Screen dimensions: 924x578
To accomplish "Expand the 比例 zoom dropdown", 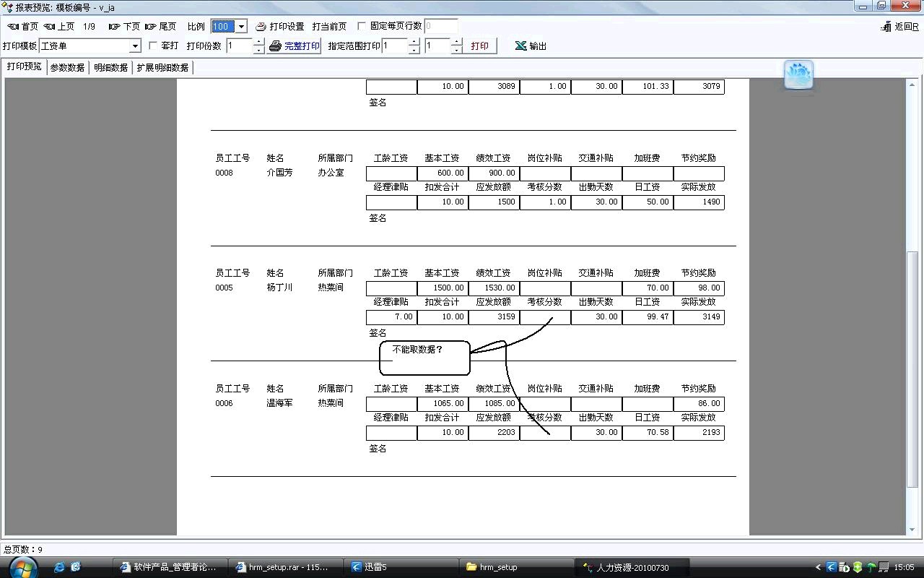I will 241,27.
